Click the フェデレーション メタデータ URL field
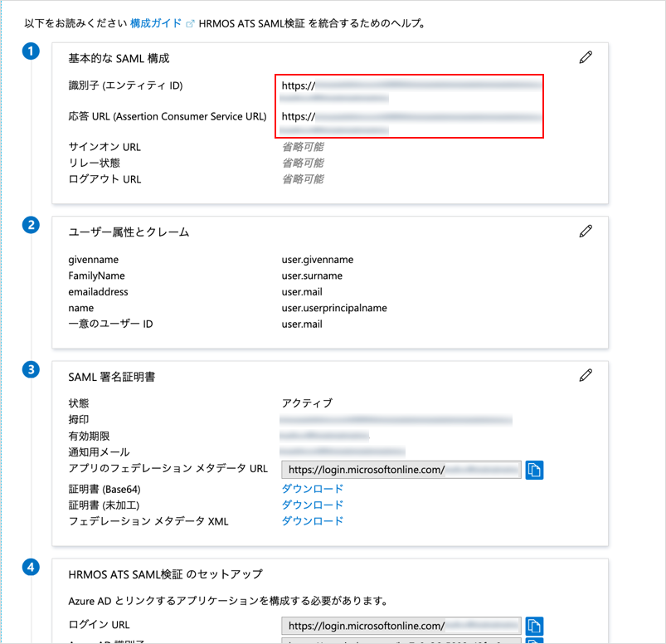Screen dimensions: 666x644 (x=401, y=470)
